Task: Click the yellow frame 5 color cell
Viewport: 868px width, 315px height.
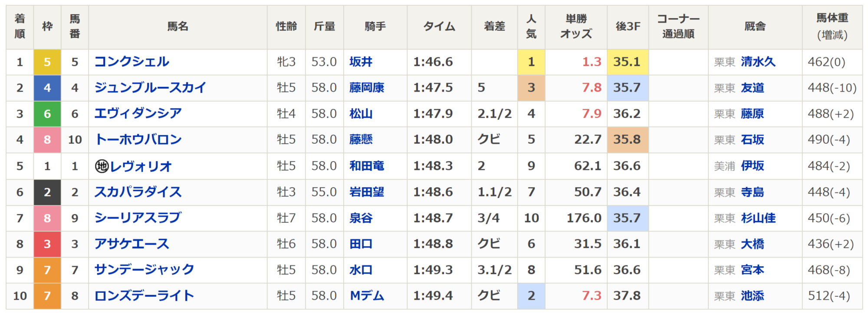Action: pos(47,62)
